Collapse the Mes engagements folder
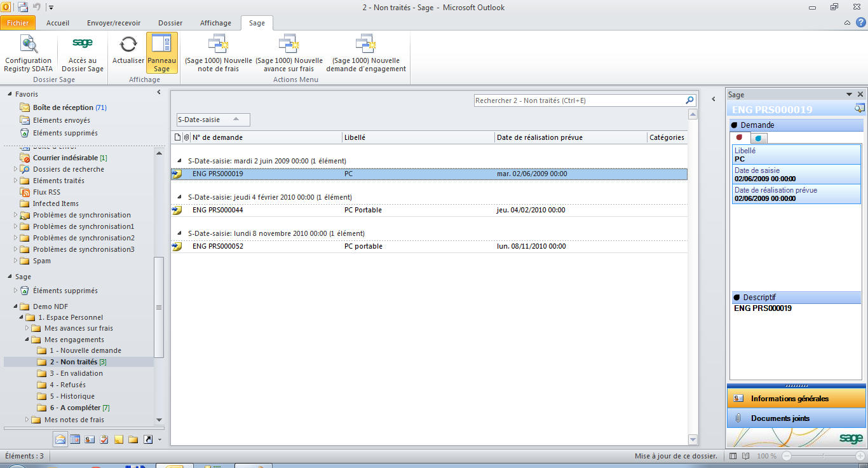The image size is (868, 468). pyautogui.click(x=27, y=340)
